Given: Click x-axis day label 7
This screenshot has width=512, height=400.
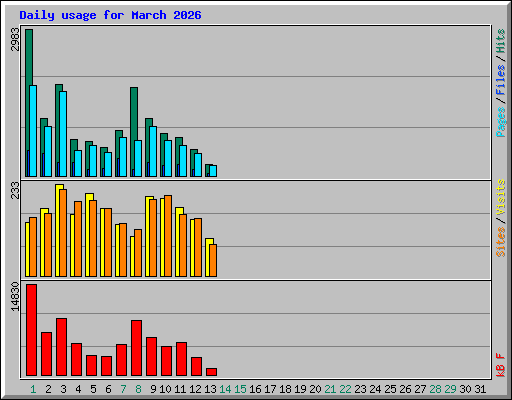Looking at the screenshot, I should pos(123,389).
